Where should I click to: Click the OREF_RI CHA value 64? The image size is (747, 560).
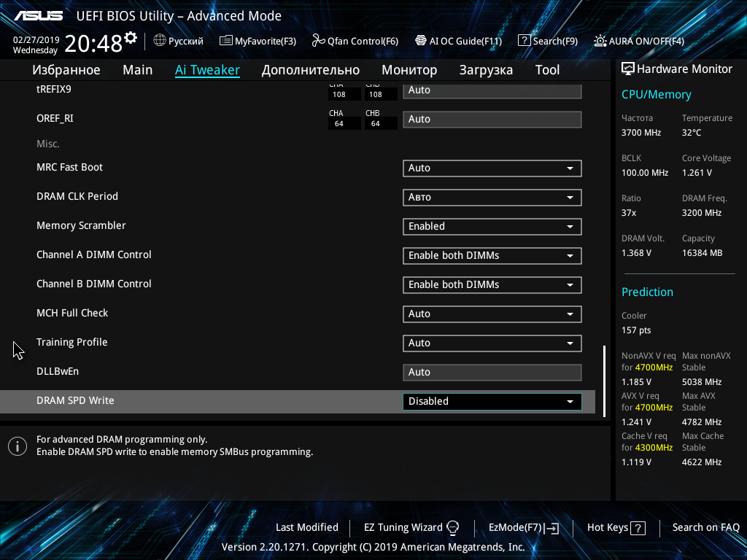[x=338, y=124]
